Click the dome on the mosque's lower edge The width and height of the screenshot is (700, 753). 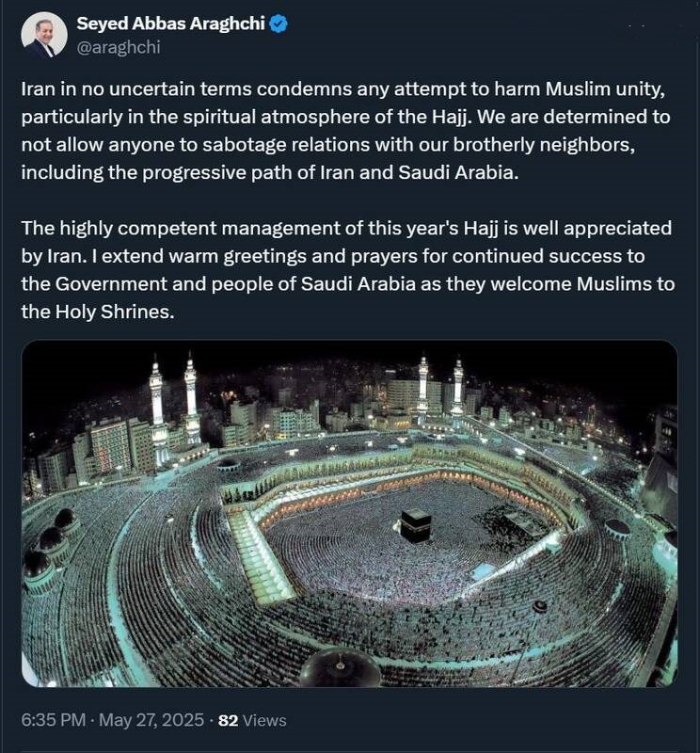tap(340, 666)
